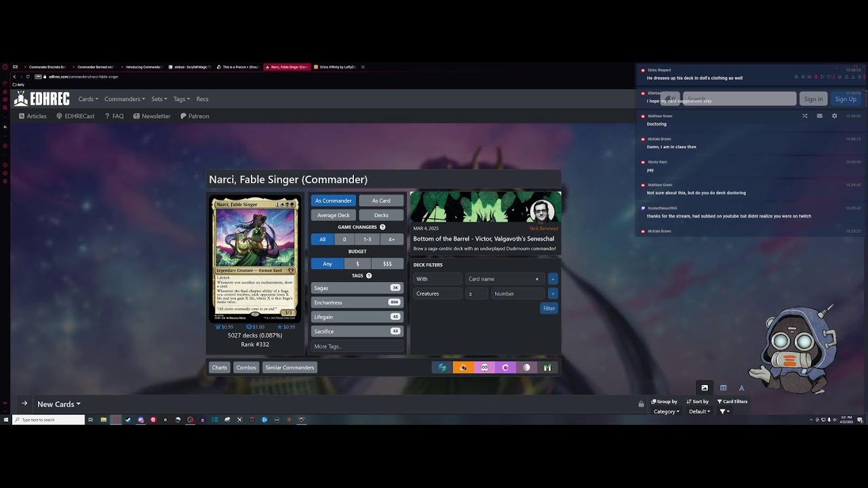Screen dimensions: 868x488
Task: Open the Group by Category dropdown
Action: click(x=666, y=411)
